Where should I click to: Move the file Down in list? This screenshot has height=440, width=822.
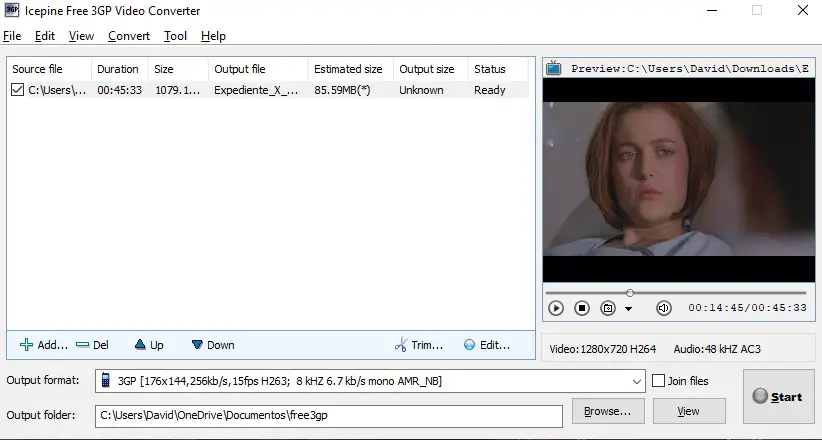tap(213, 345)
